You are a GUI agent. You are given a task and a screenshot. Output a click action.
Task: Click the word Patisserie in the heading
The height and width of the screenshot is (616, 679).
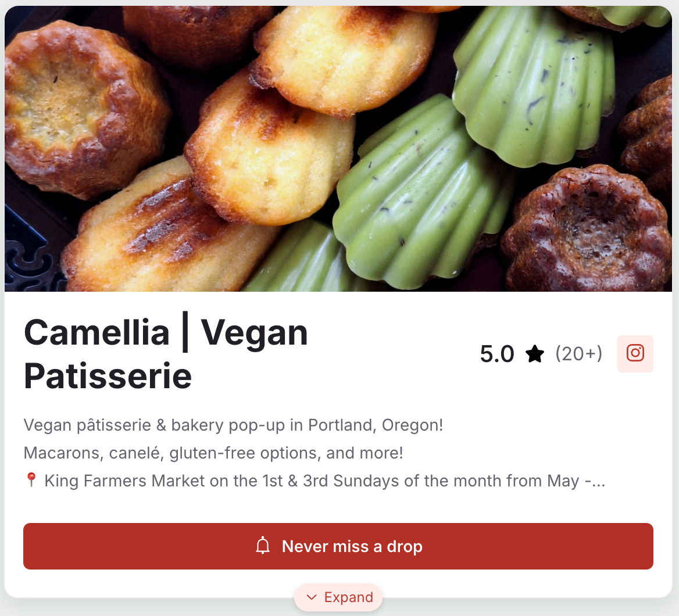tap(108, 375)
